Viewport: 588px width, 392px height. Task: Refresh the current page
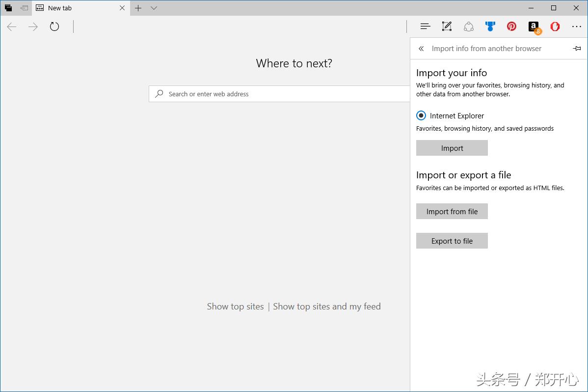(54, 27)
